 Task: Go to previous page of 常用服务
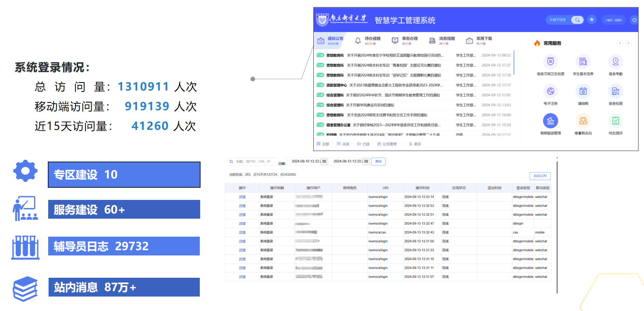620,43
